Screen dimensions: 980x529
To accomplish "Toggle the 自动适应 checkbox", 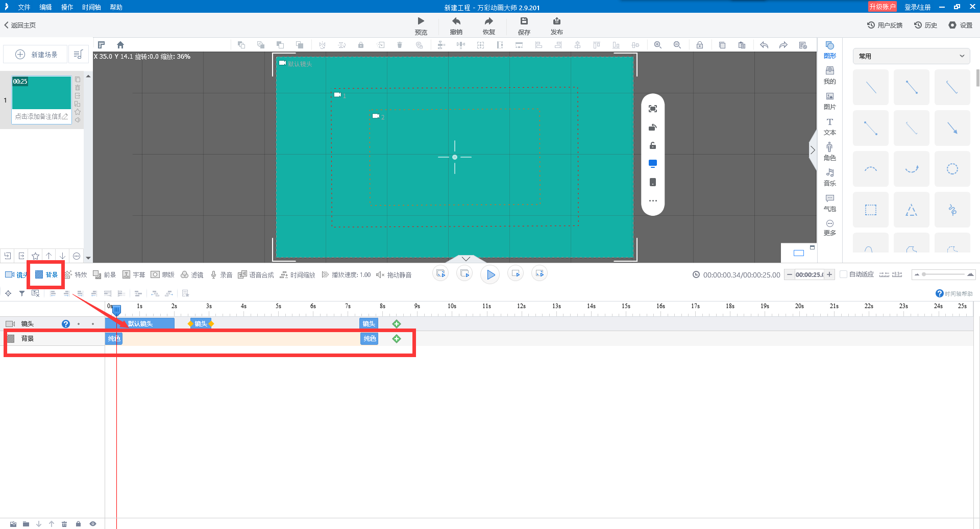I will 844,274.
